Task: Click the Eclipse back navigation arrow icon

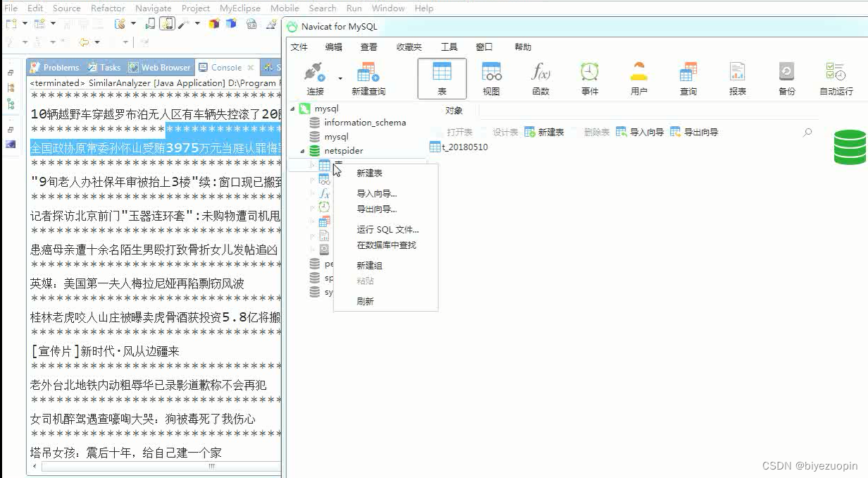Action: tap(83, 42)
